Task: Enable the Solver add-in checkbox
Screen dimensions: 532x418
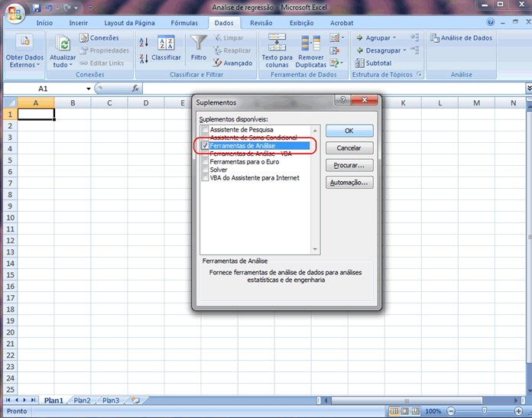Action: tap(205, 170)
